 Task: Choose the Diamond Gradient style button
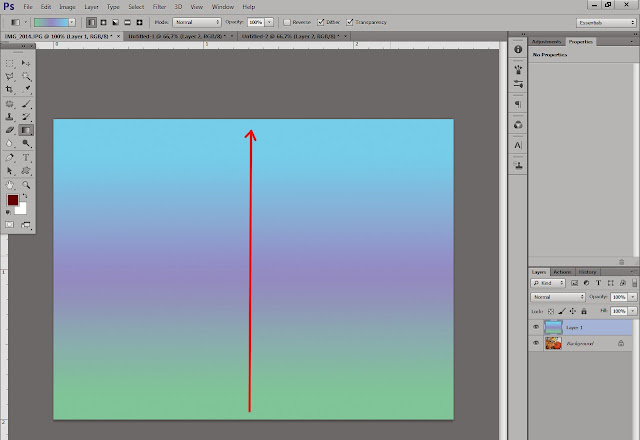coord(139,22)
